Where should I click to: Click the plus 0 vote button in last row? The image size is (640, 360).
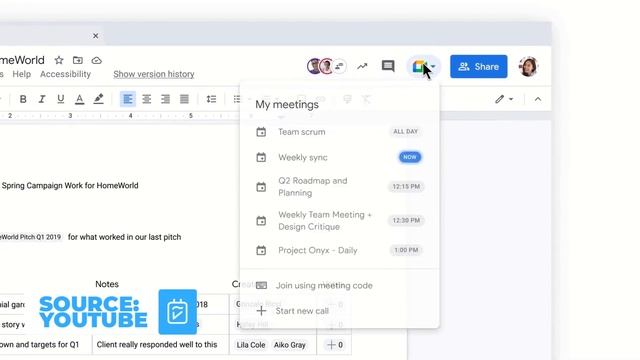click(335, 345)
